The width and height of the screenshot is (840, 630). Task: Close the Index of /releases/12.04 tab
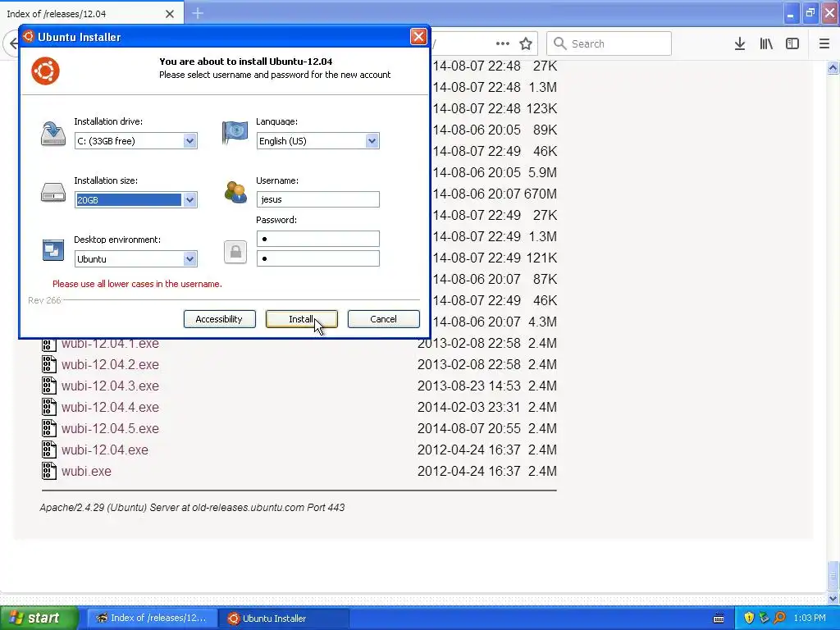170,14
